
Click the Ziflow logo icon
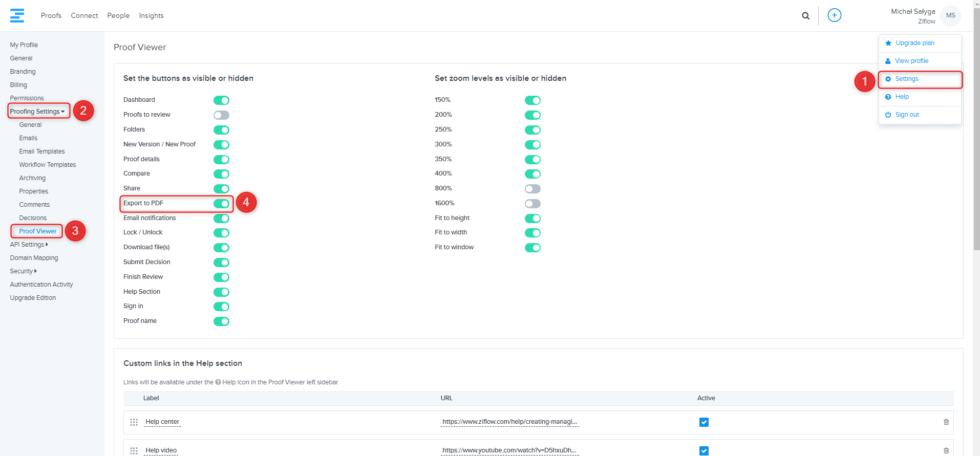(17, 15)
